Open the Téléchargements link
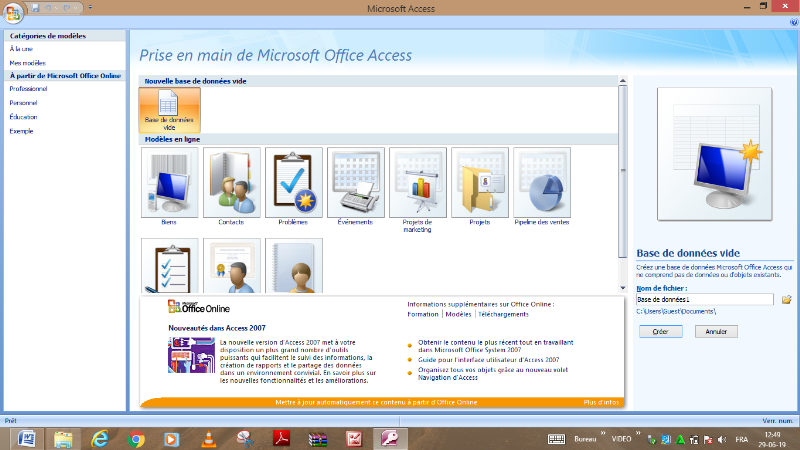This screenshot has width=800, height=450. [503, 314]
